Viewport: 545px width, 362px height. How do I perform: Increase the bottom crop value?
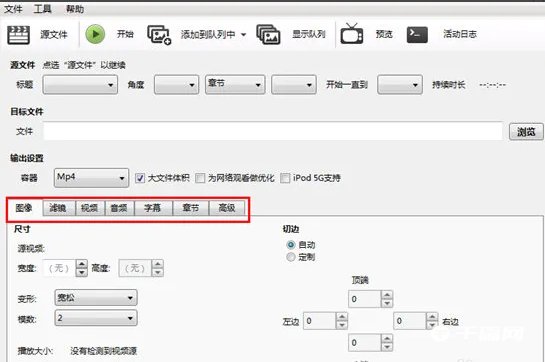(x=387, y=339)
